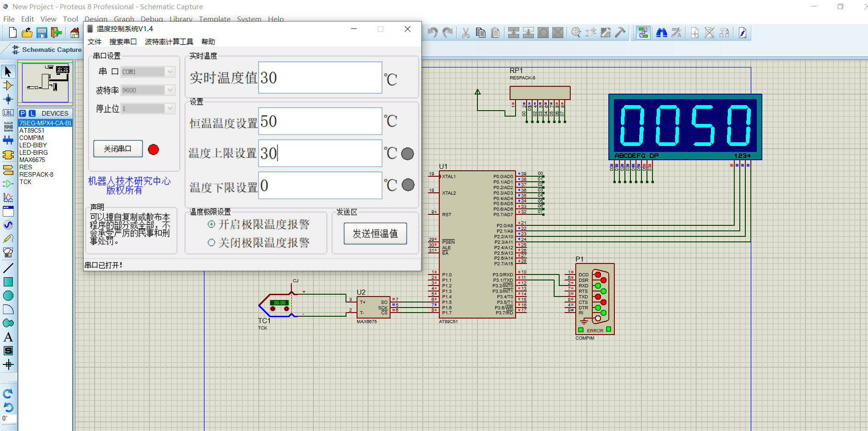Select the Component Mode tool

click(8, 85)
